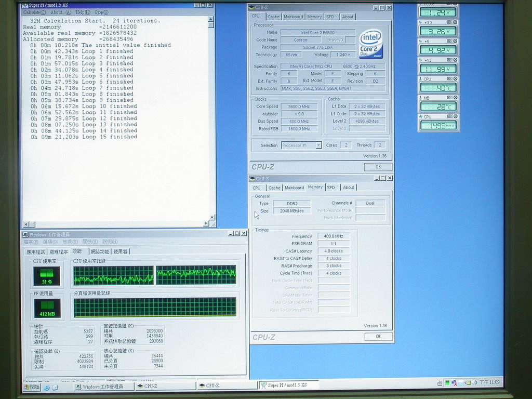Launch Internet Explorer from quick launch

47,387
